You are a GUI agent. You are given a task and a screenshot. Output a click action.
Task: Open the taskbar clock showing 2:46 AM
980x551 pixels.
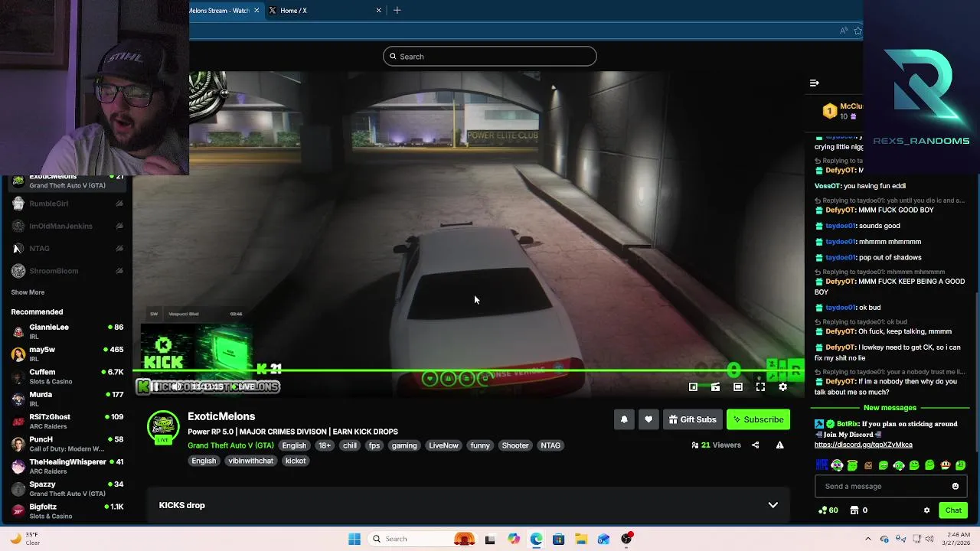pos(957,539)
